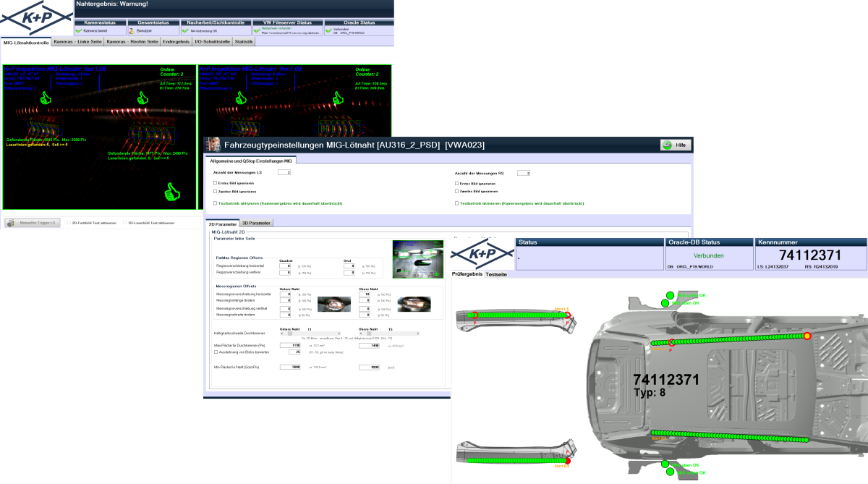The height and width of the screenshot is (484, 868).
Task: Click the Kennnummer 74112371 header value
Action: 810,255
